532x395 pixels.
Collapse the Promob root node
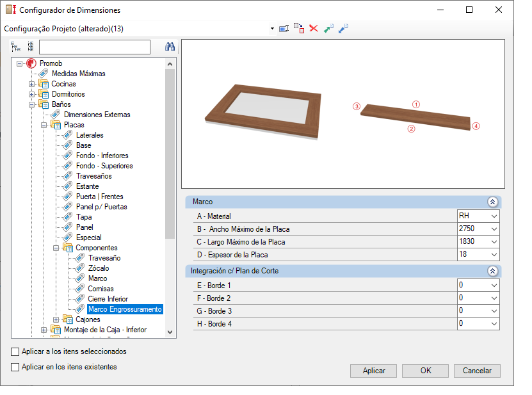click(19, 63)
